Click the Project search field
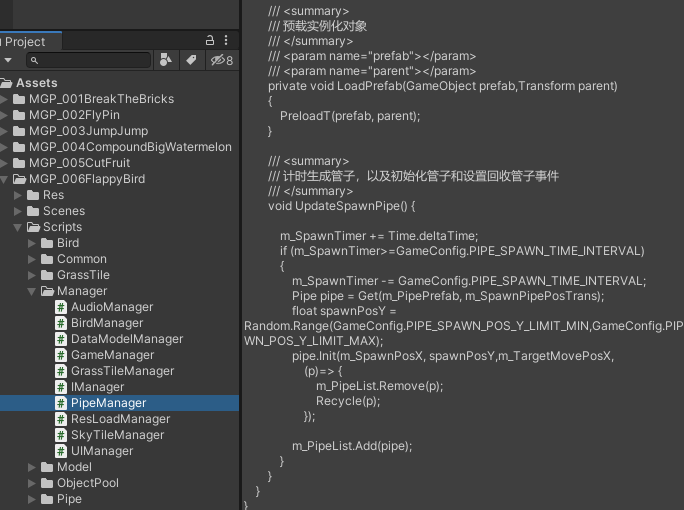Viewport: 684px width, 510px height. pos(89,60)
